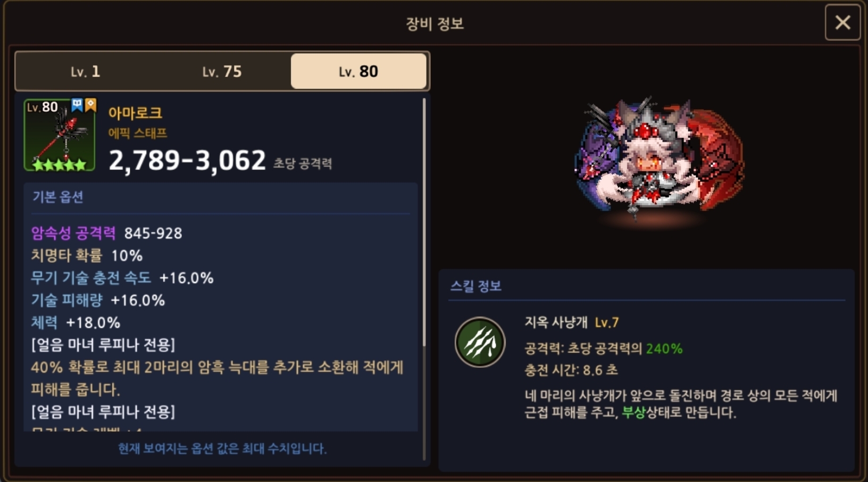Select the Lv. 80 tab
This screenshot has height=482, width=868.
coord(358,71)
